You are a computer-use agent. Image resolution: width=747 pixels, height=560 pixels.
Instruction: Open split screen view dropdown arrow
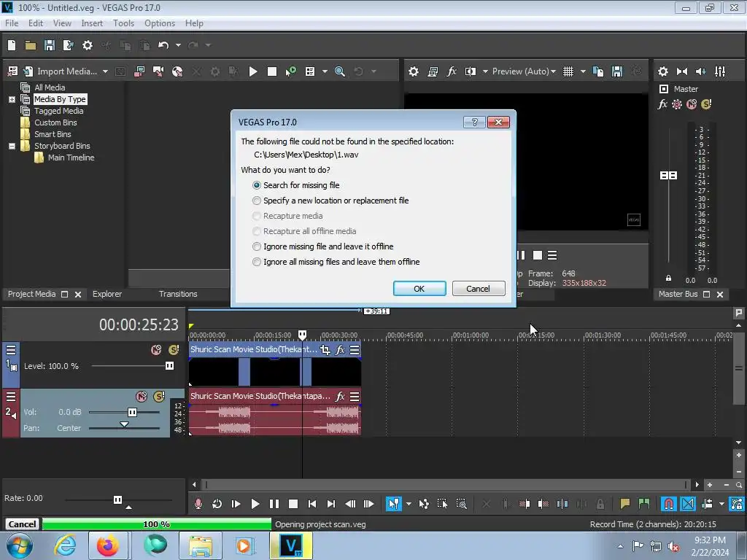485,71
